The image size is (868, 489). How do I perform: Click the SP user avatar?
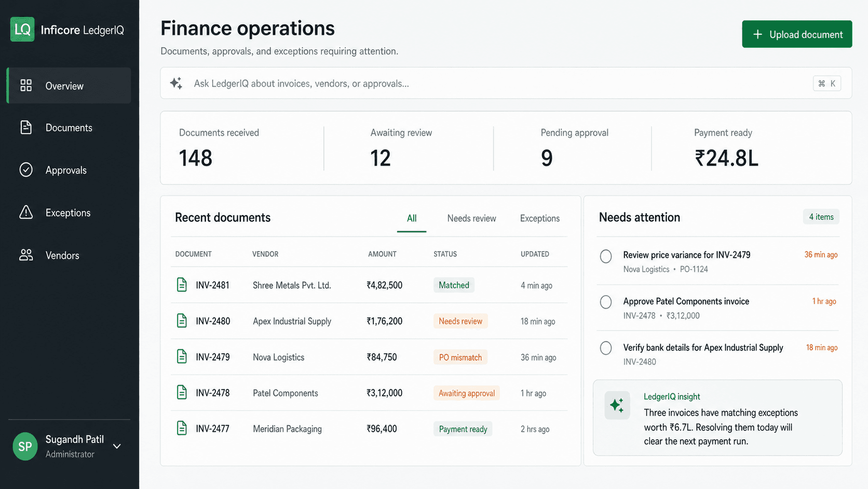25,446
